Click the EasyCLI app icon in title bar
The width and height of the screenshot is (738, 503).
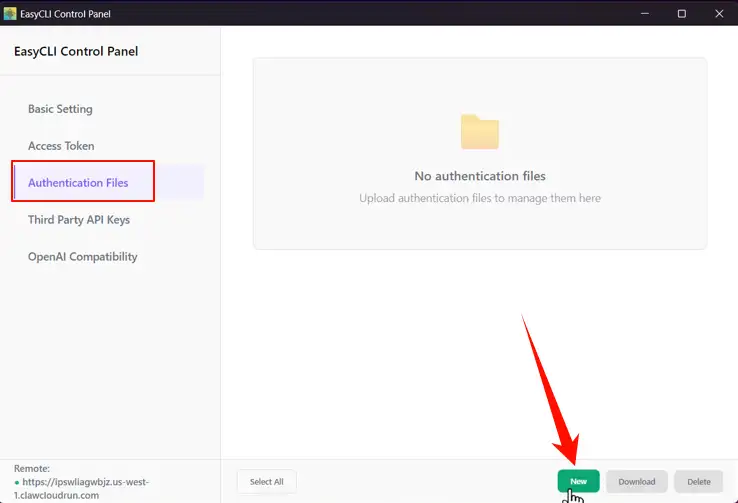click(10, 14)
